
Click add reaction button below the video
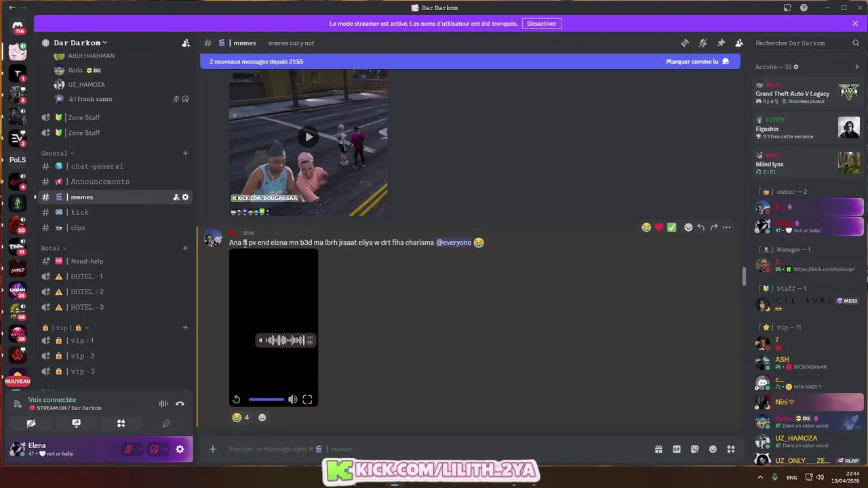(262, 418)
